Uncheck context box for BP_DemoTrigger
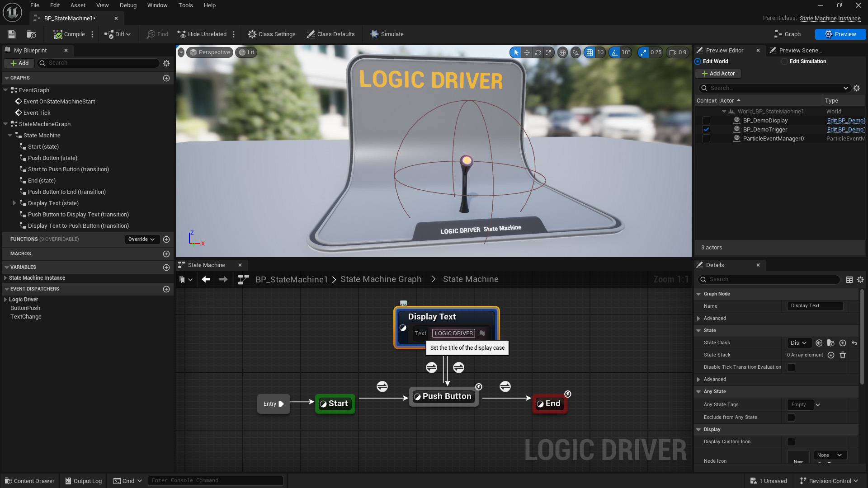Image resolution: width=868 pixels, height=488 pixels. click(x=706, y=130)
